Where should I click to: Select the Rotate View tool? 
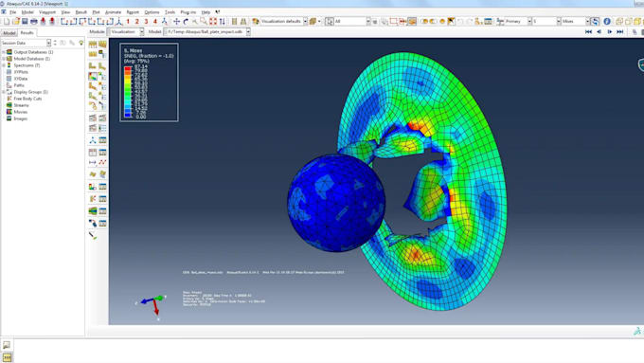coord(186,22)
